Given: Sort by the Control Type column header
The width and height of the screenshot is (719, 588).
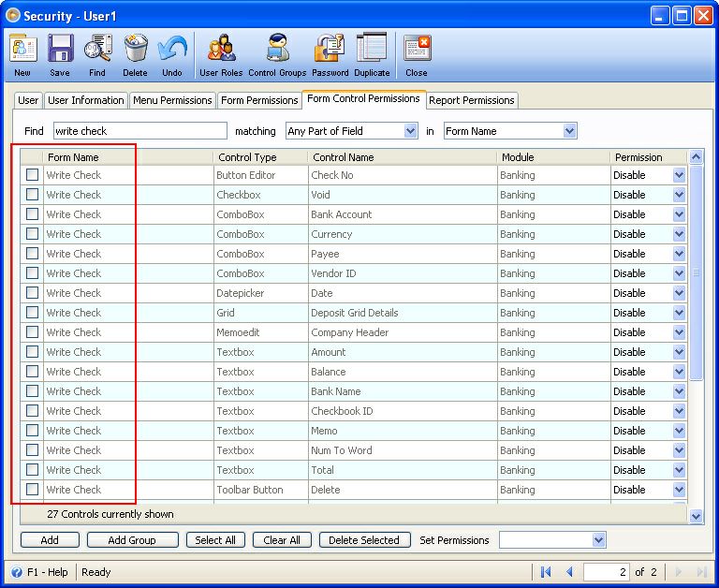Looking at the screenshot, I should (x=260, y=157).
